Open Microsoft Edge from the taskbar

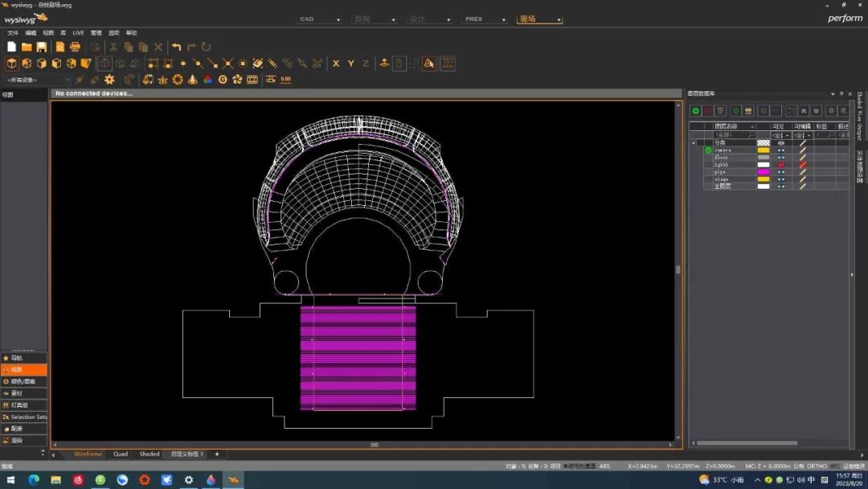point(34,480)
